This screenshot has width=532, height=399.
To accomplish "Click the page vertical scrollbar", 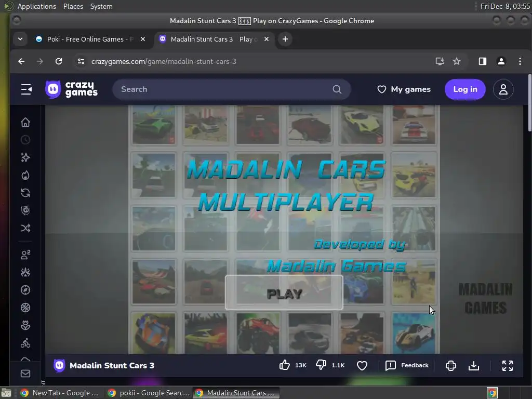I will point(529,103).
